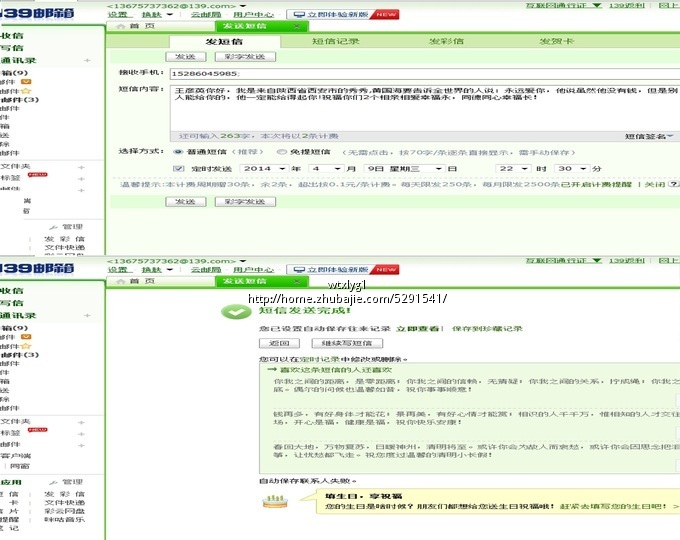680x540 pixels.
Task: Click the 返回 button
Action: 279,343
